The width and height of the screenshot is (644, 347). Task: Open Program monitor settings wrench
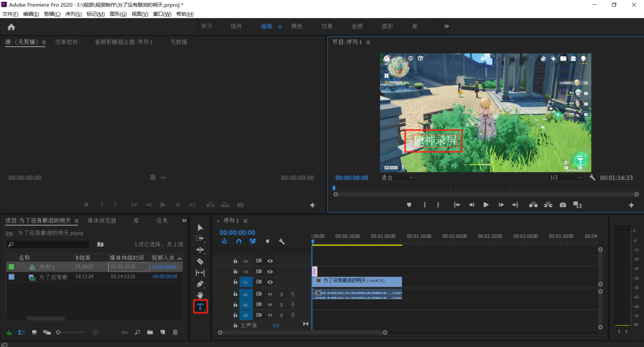[592, 178]
